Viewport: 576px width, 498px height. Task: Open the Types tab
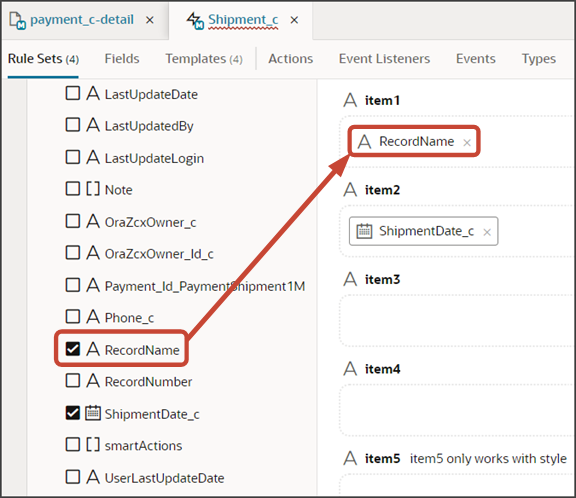point(539,59)
